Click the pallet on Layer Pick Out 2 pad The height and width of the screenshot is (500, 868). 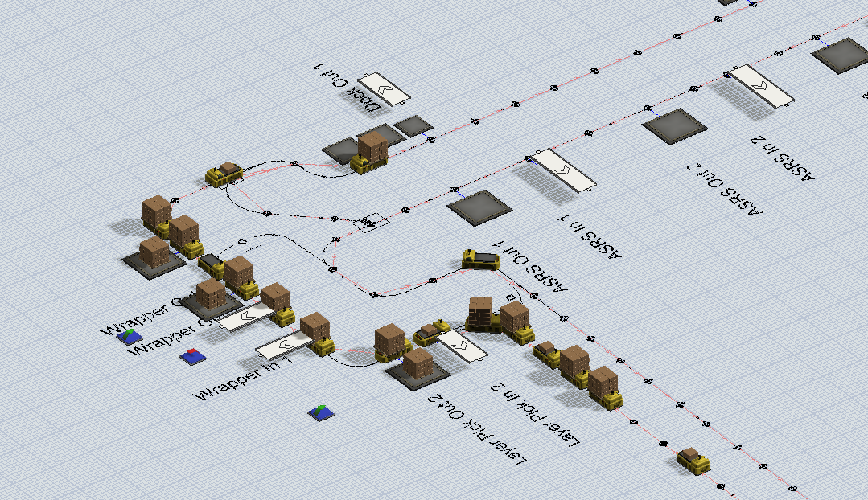418,365
